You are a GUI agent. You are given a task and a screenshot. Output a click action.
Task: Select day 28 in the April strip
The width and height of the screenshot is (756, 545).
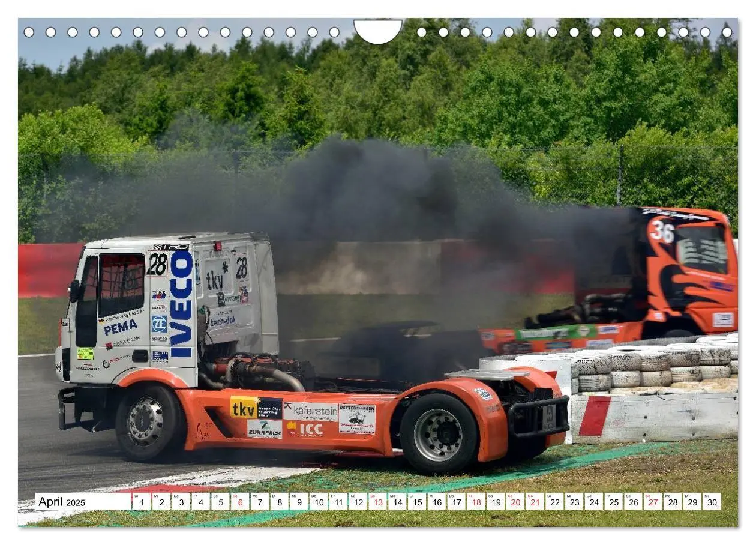[x=672, y=502]
